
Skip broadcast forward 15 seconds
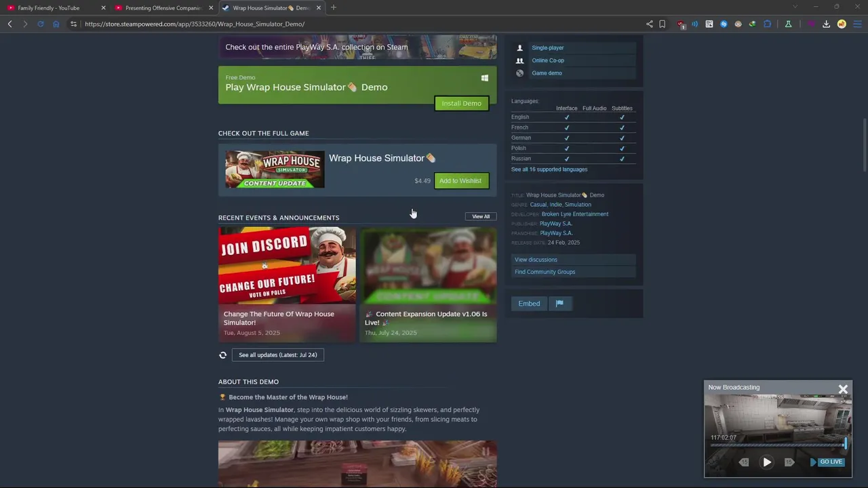[x=789, y=462]
